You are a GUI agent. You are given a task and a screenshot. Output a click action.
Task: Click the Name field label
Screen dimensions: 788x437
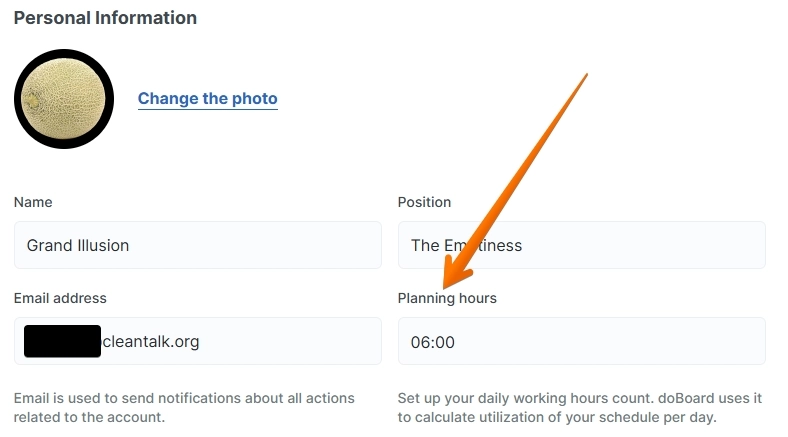33,202
